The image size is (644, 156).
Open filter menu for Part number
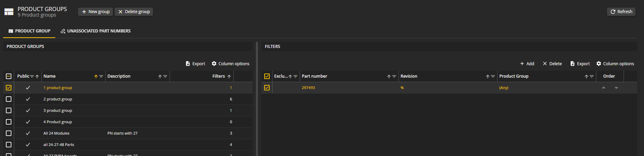[x=394, y=77]
